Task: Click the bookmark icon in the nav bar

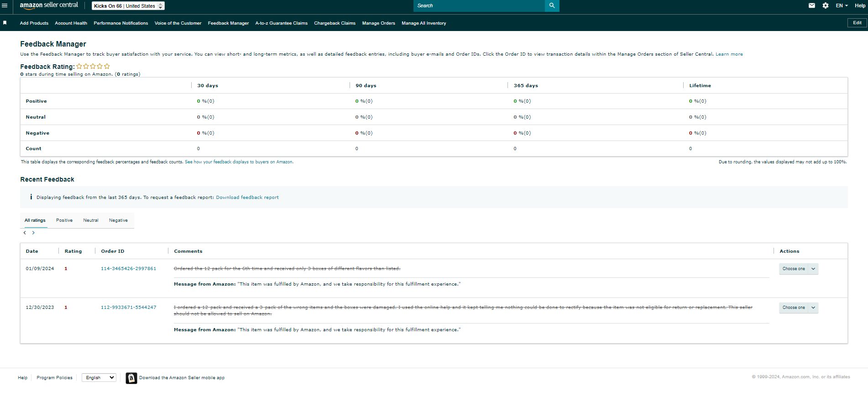Action: (x=5, y=23)
